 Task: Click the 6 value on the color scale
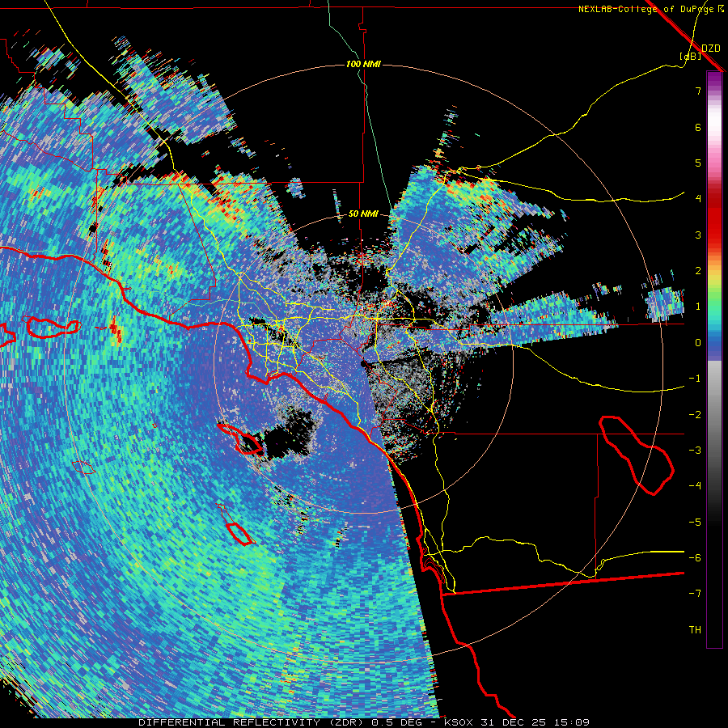tap(698, 127)
